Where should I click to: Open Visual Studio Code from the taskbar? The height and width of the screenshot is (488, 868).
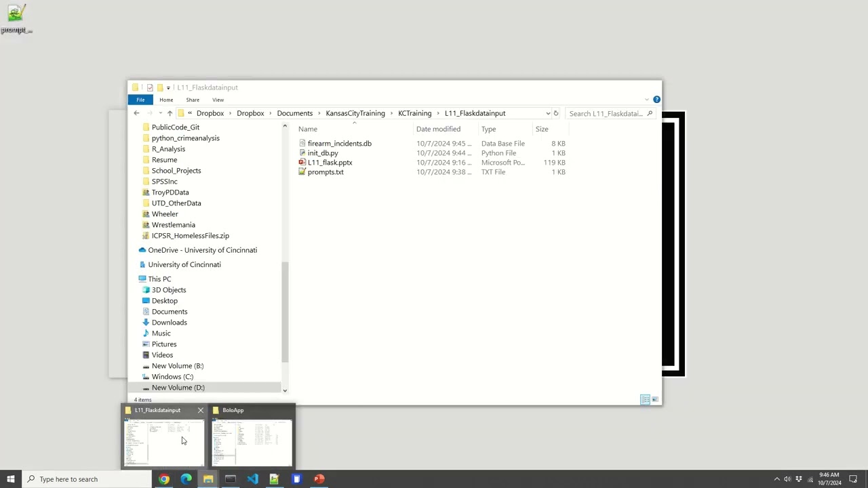pos(252,479)
